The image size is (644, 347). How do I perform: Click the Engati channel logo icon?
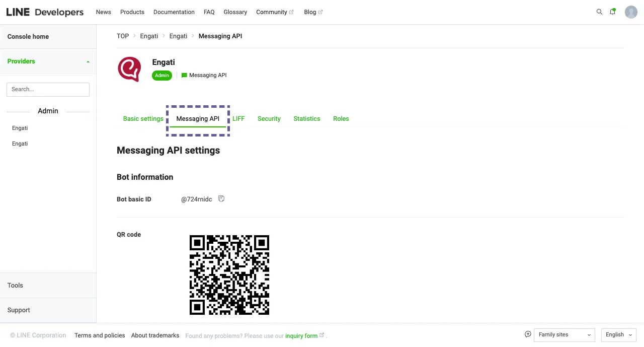point(129,69)
